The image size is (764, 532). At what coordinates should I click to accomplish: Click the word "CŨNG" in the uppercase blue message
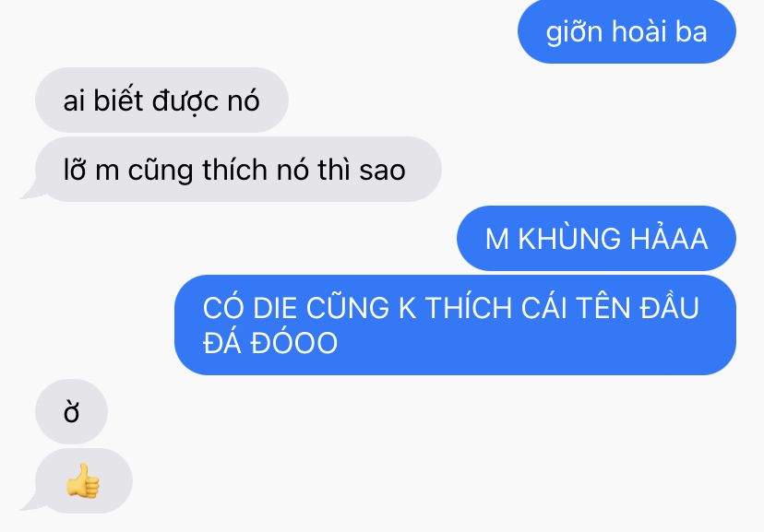coord(348,307)
